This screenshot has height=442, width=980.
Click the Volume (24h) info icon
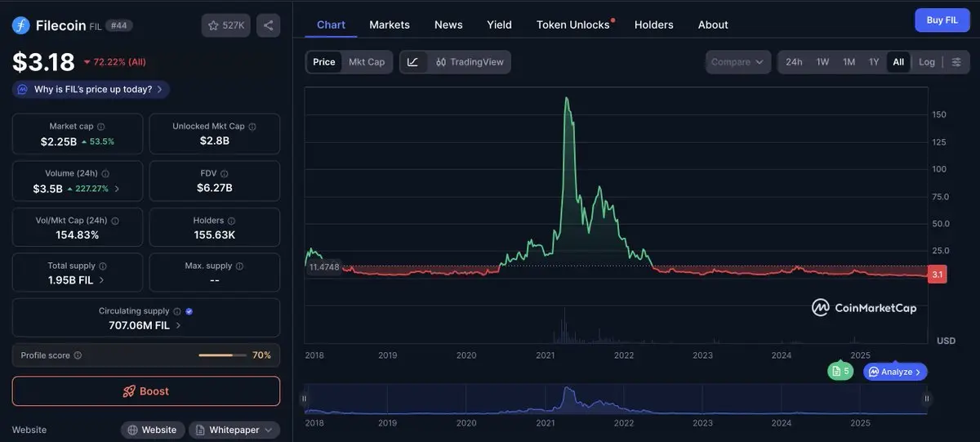click(x=106, y=174)
